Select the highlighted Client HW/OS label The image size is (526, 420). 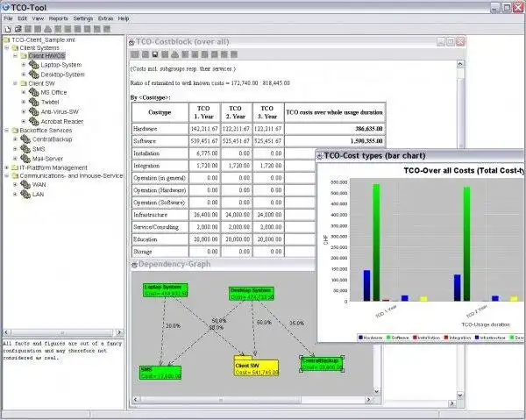pyautogui.click(x=46, y=56)
